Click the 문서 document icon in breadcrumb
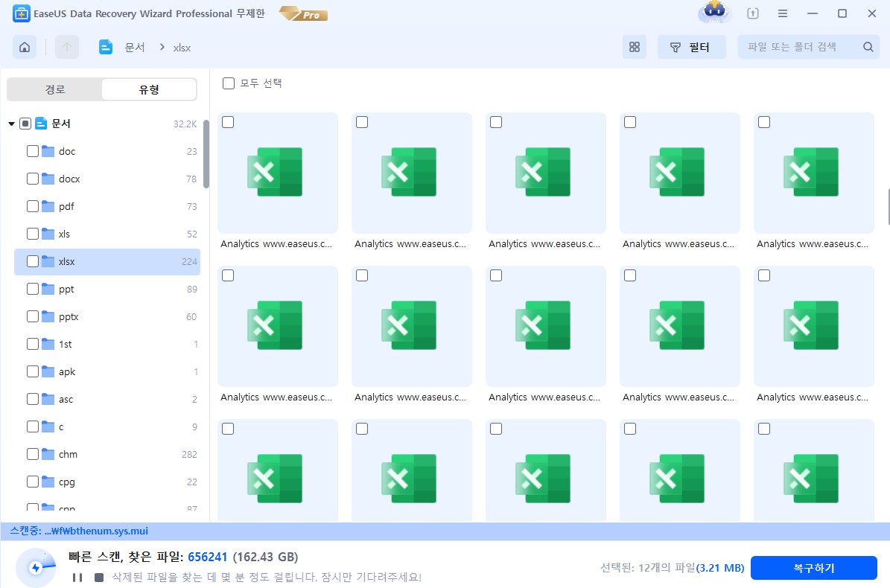The width and height of the screenshot is (890, 588). [106, 47]
